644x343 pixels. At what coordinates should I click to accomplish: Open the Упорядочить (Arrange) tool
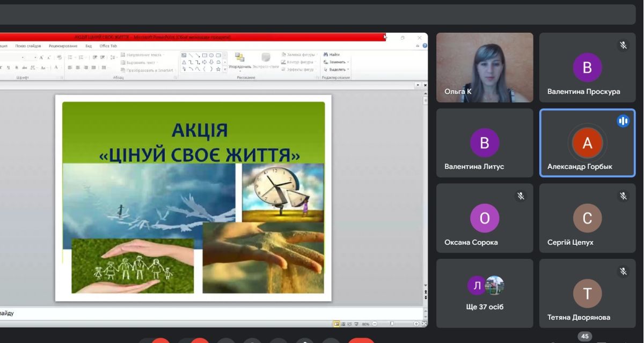pos(239,58)
